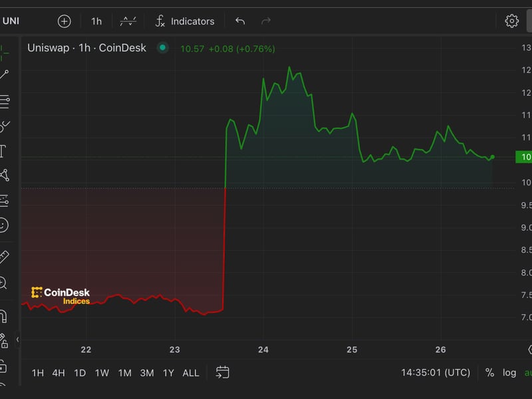Enable logarithmic scale with log toggle
Image resolution: width=532 pixels, height=399 pixels.
tap(509, 373)
